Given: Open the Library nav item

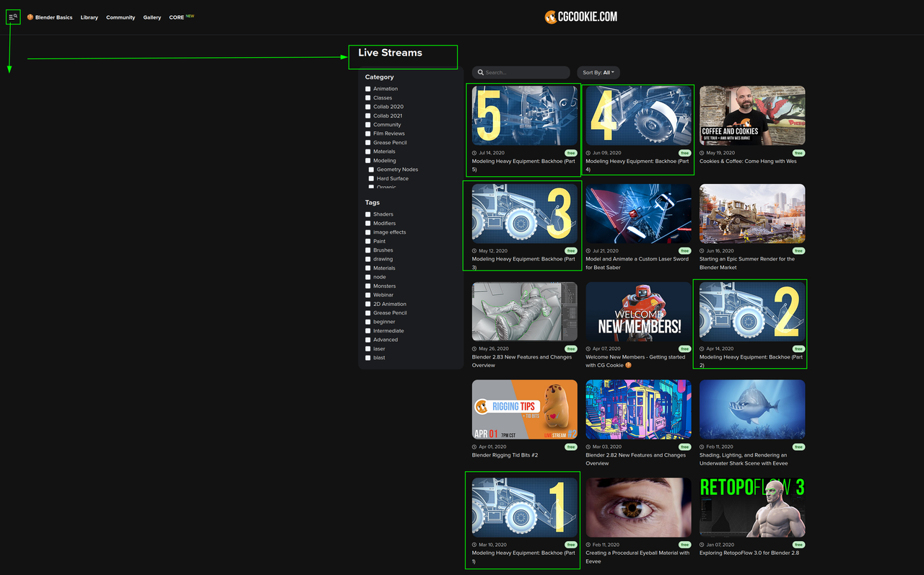Looking at the screenshot, I should 90,17.
